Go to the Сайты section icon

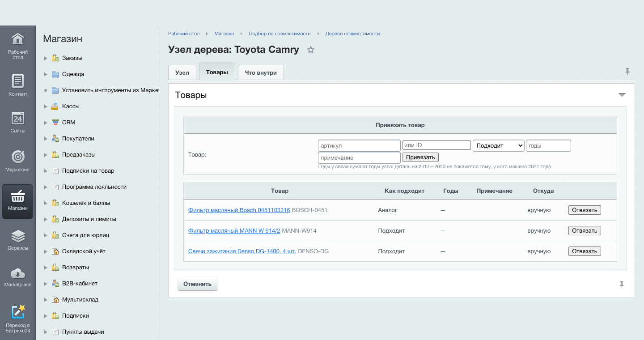click(17, 118)
